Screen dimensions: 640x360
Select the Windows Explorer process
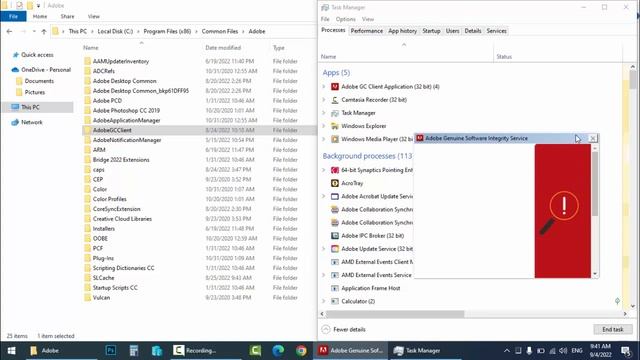pos(364,126)
